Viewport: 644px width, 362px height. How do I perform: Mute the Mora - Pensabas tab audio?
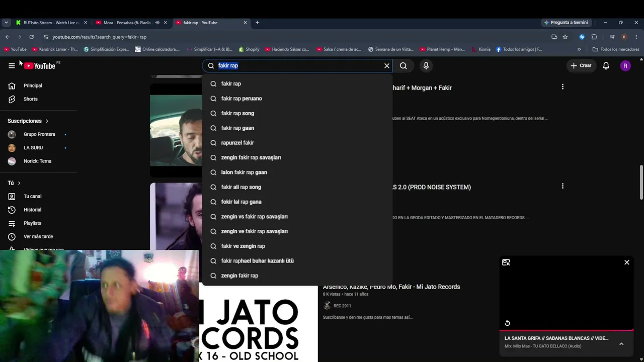coord(157,23)
